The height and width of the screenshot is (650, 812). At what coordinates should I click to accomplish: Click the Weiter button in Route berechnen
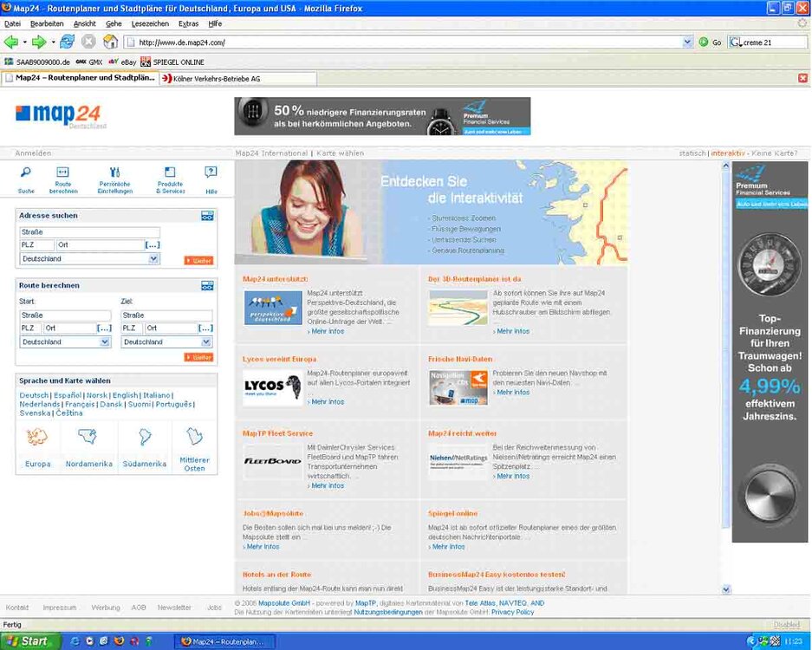pyautogui.click(x=198, y=357)
